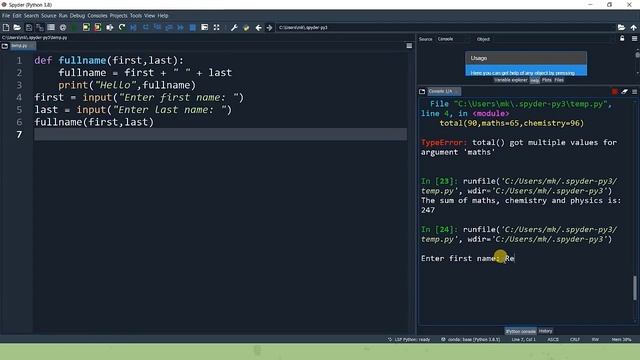Save the current file

click(x=29, y=27)
